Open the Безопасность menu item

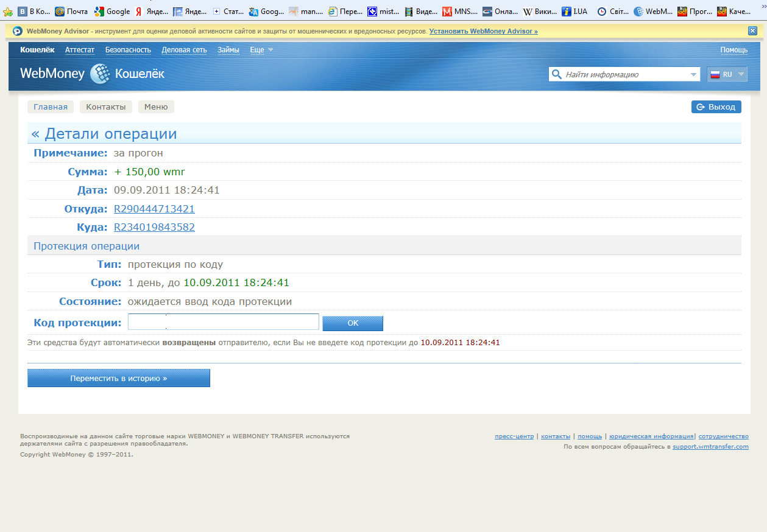(128, 50)
